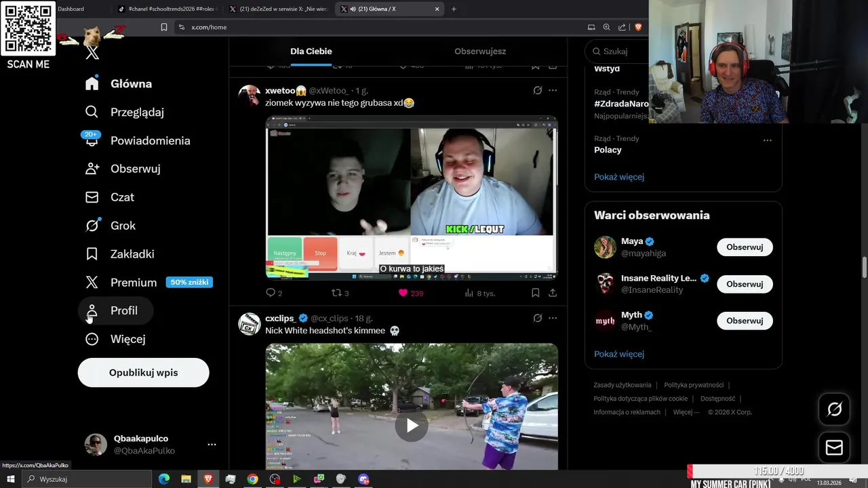The image size is (868, 488).
Task: Click the Szukaj search field
Action: [617, 52]
